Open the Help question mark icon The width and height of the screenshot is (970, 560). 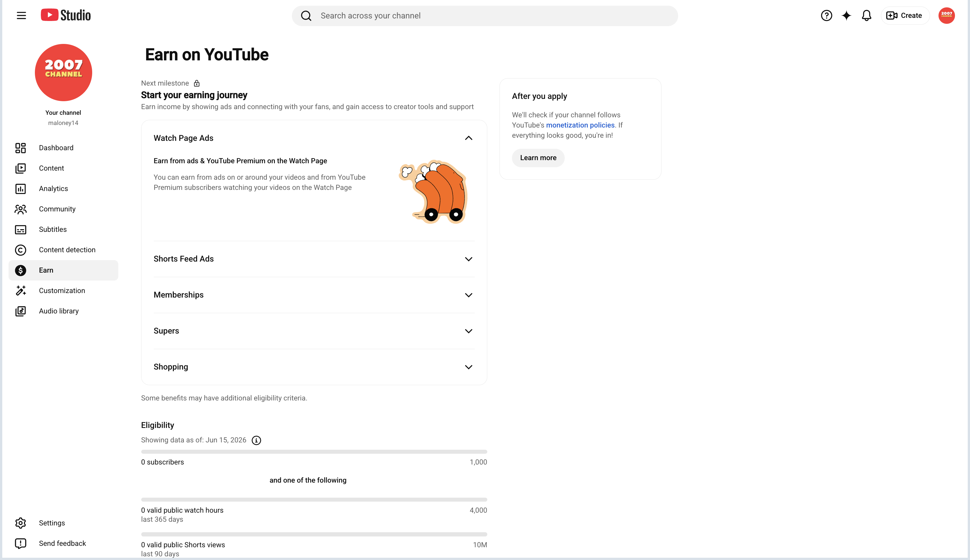(x=826, y=15)
